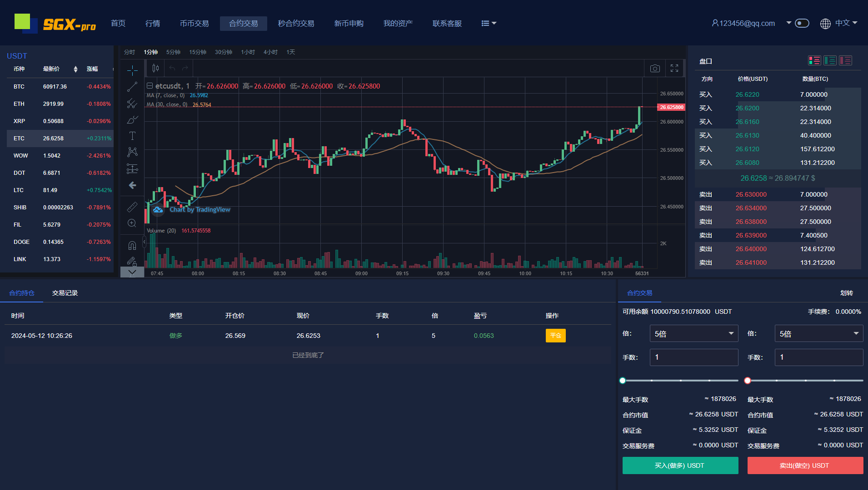Select the 5分钟 chart interval

pos(173,52)
